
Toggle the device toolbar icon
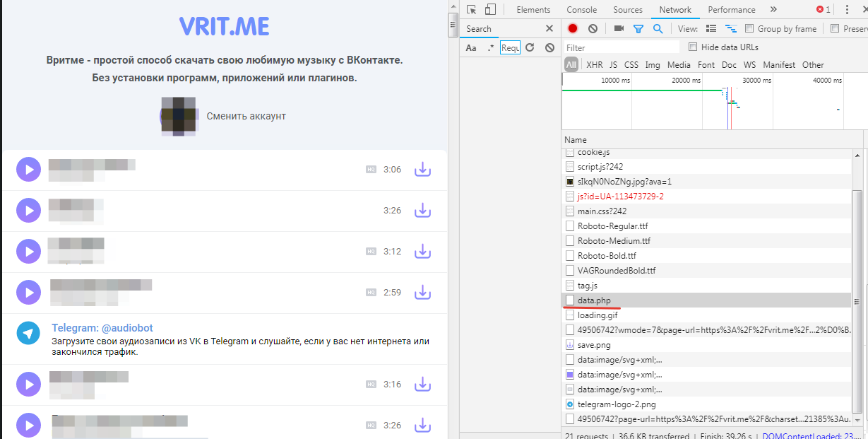pos(490,10)
